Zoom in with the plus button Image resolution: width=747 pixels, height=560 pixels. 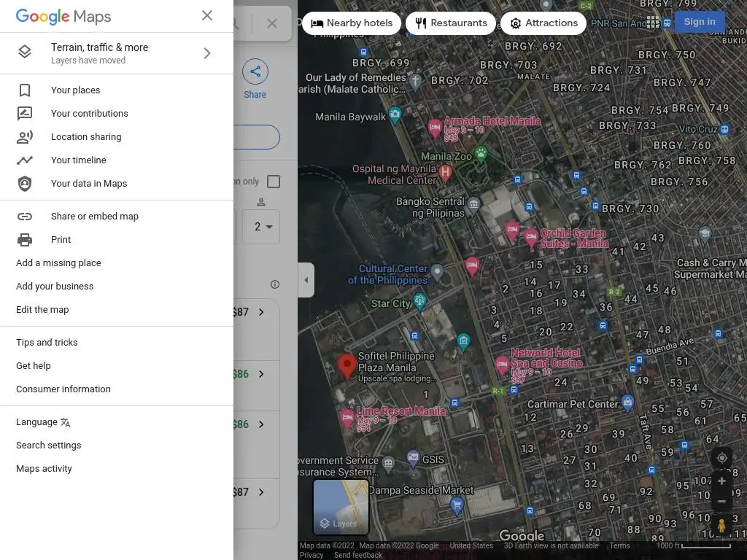(721, 481)
